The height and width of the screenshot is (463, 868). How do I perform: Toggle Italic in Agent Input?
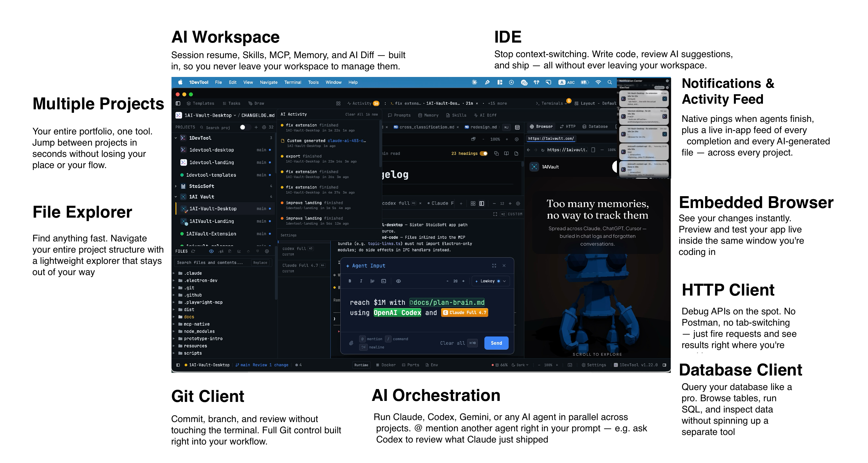click(x=361, y=281)
